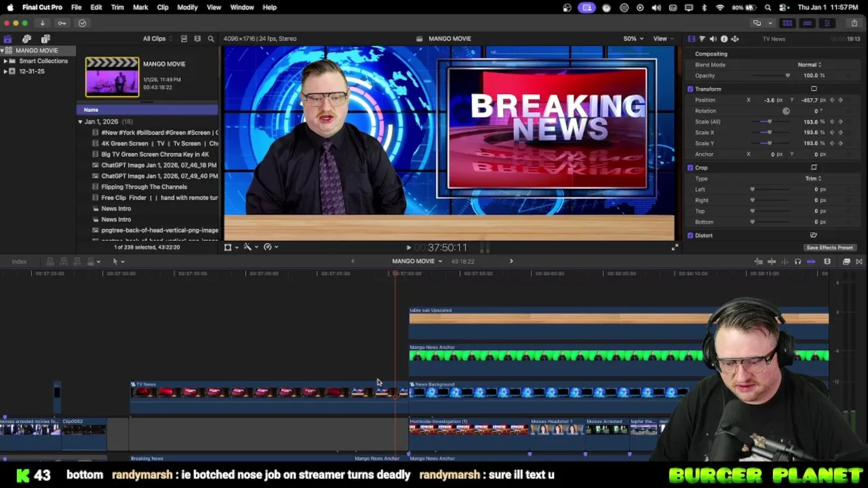Screen dimensions: 868x488
Task: Click the Import Media arrow button
Action: [42, 23]
